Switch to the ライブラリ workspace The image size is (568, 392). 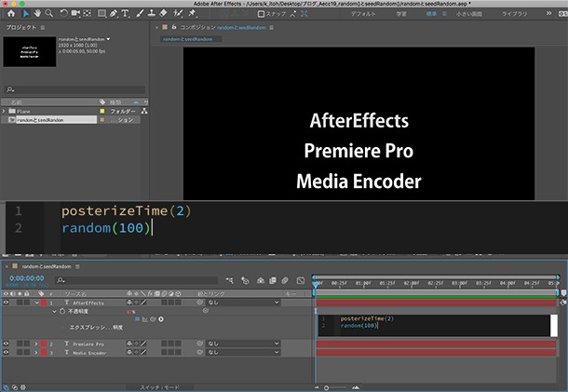[x=514, y=14]
